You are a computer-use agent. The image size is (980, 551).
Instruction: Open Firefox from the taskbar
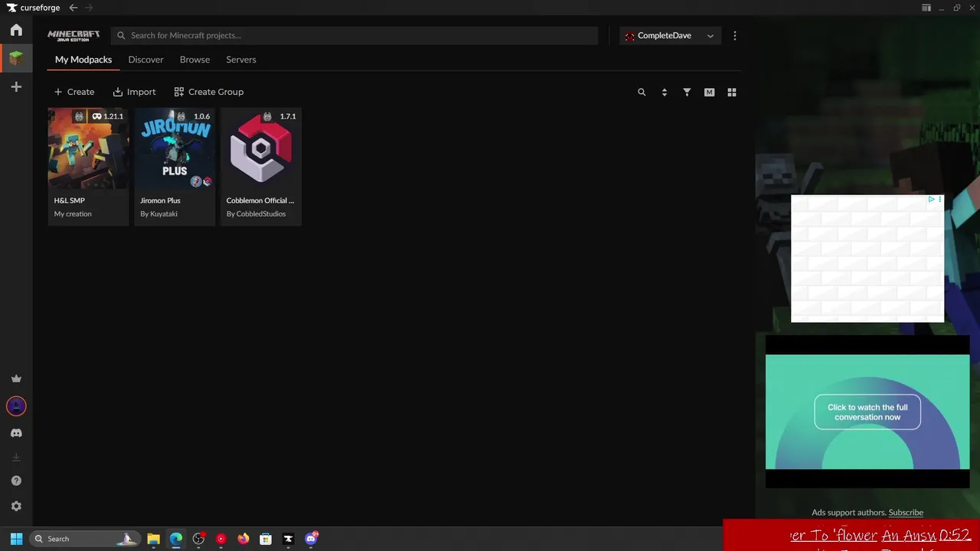243,539
